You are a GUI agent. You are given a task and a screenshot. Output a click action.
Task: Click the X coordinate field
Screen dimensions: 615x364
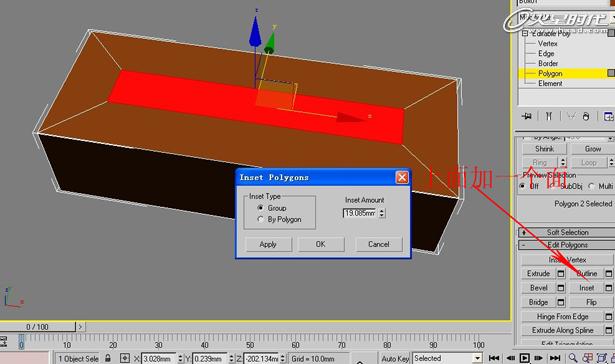coord(158,359)
